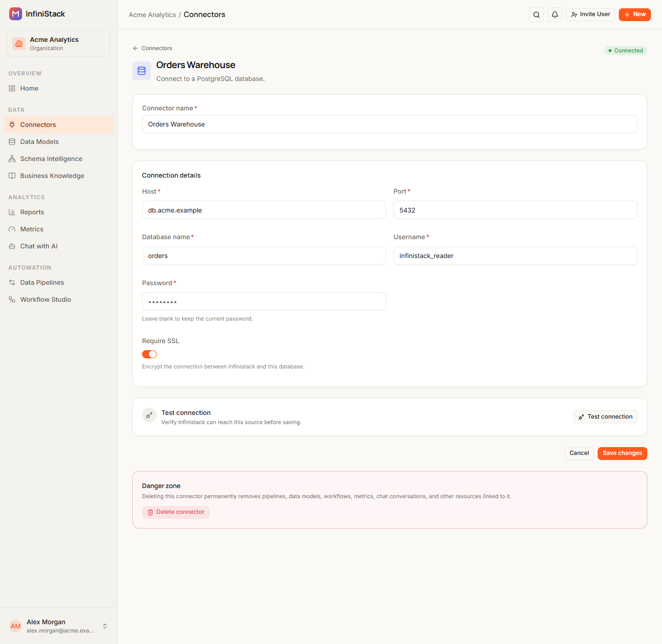
Task: Open Schema Intelligence page
Action: click(58, 159)
